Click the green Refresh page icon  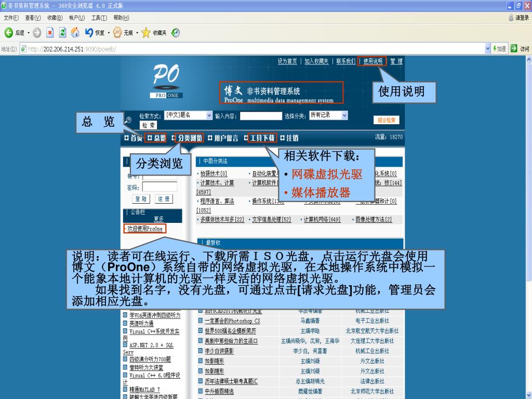[x=62, y=33]
